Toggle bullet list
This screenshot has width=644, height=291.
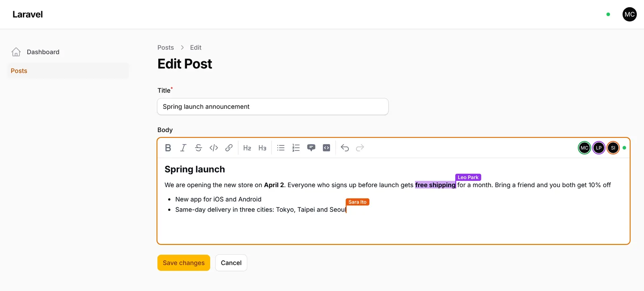coord(281,148)
